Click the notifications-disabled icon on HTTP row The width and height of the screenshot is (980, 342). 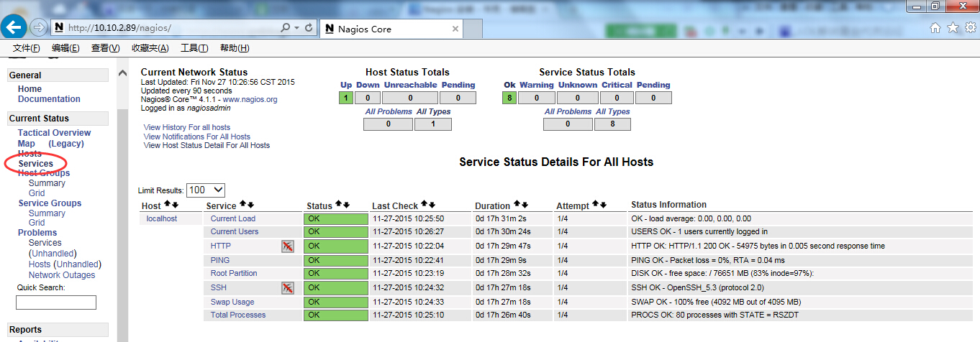click(x=287, y=246)
